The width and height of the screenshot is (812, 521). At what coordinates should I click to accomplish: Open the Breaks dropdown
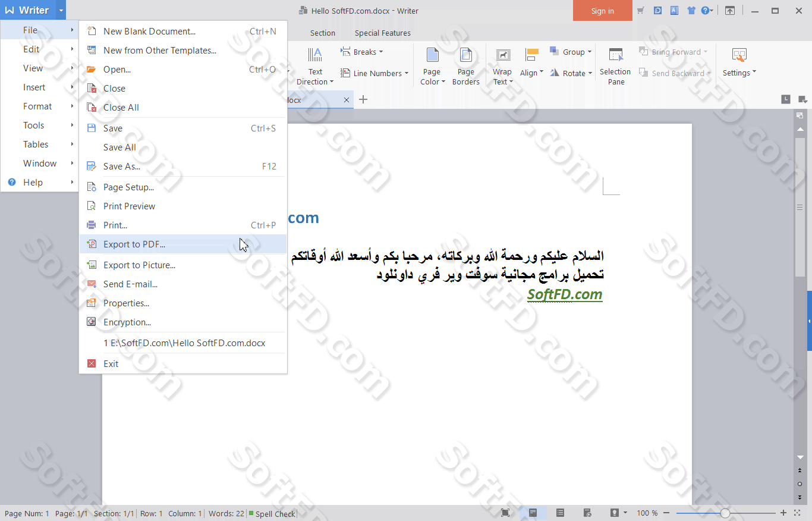click(x=361, y=52)
